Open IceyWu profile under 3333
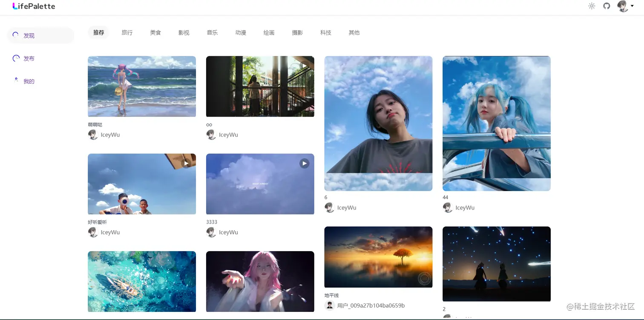 click(229, 232)
